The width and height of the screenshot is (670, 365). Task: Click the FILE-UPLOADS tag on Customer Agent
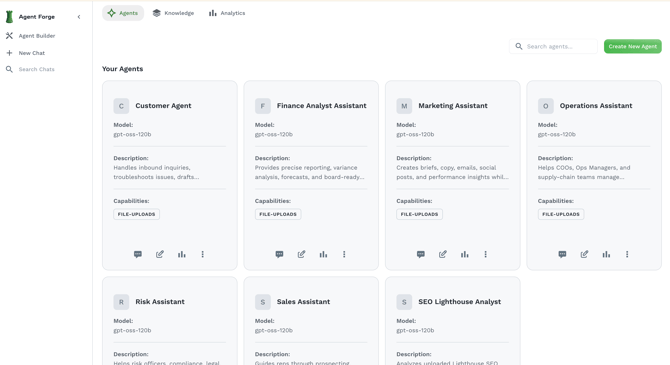[137, 214]
